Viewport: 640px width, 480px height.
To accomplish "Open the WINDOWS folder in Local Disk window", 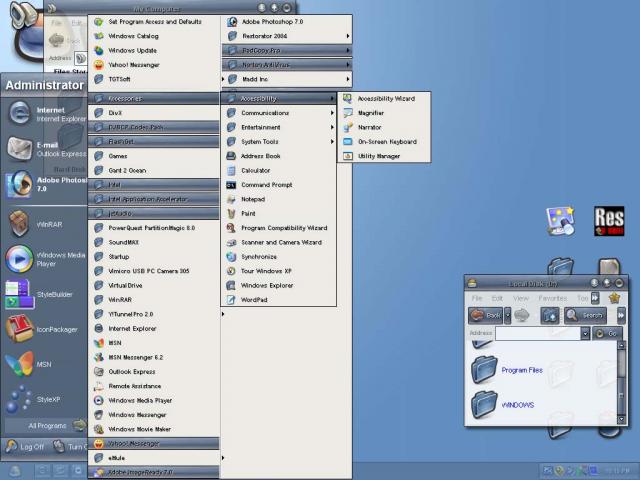I will pyautogui.click(x=503, y=405).
